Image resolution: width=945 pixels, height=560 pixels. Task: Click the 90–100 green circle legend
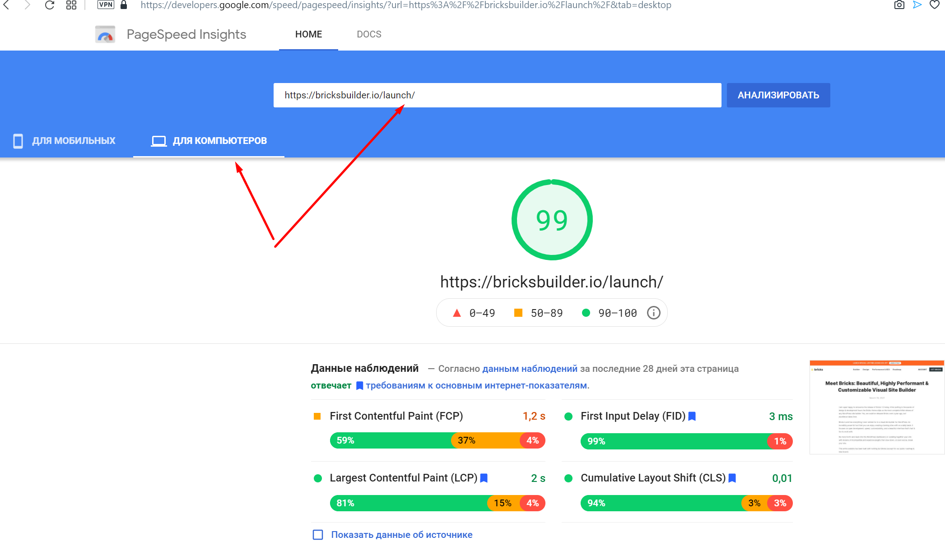[609, 313]
